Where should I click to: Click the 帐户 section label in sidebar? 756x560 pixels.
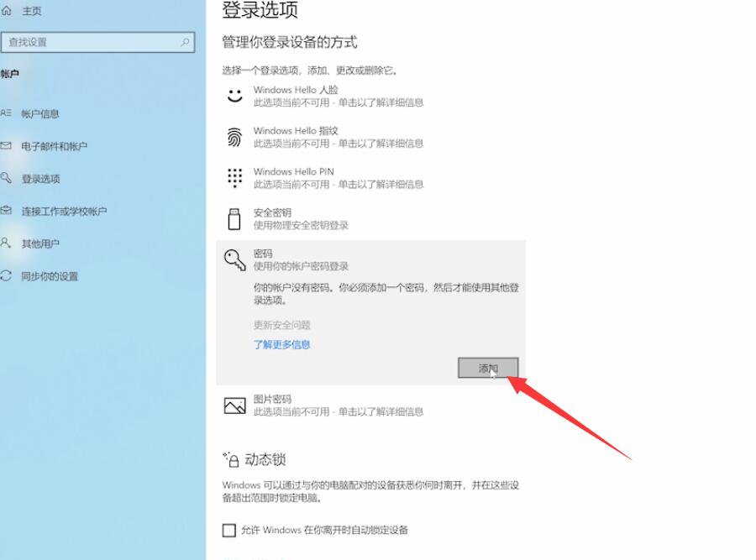(x=9, y=74)
